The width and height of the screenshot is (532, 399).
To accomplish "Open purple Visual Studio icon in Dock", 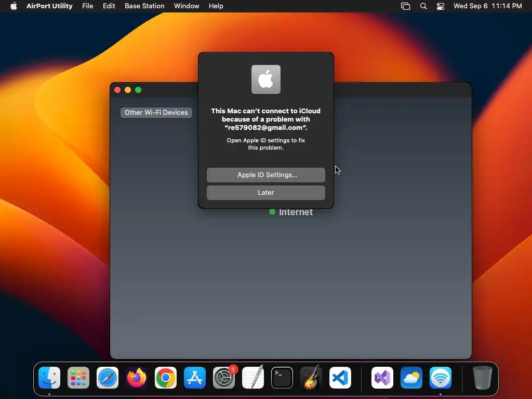I will [x=382, y=378].
